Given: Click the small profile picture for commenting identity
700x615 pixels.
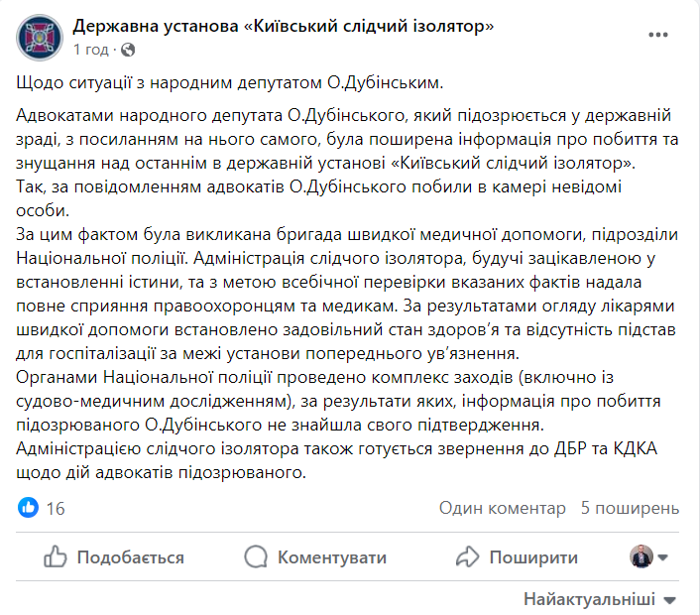Looking at the screenshot, I should click(x=641, y=556).
